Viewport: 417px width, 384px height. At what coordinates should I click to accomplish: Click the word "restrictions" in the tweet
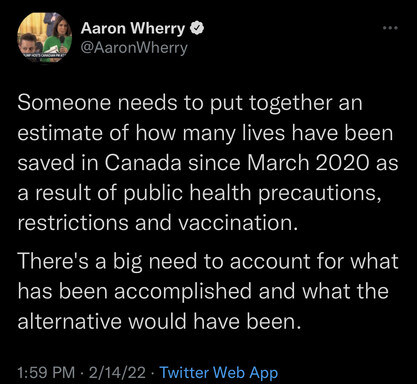click(73, 223)
